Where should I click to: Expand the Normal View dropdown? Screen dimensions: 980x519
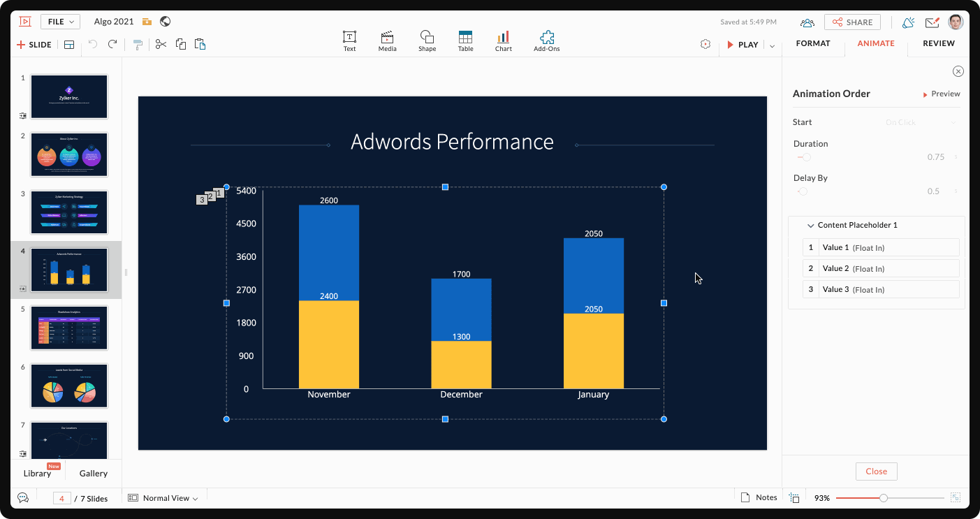tap(163, 498)
